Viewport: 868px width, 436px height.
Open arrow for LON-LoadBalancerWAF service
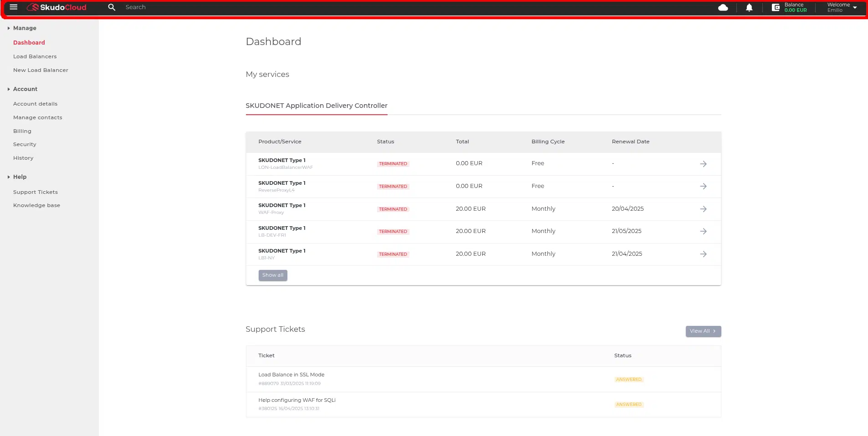703,164
